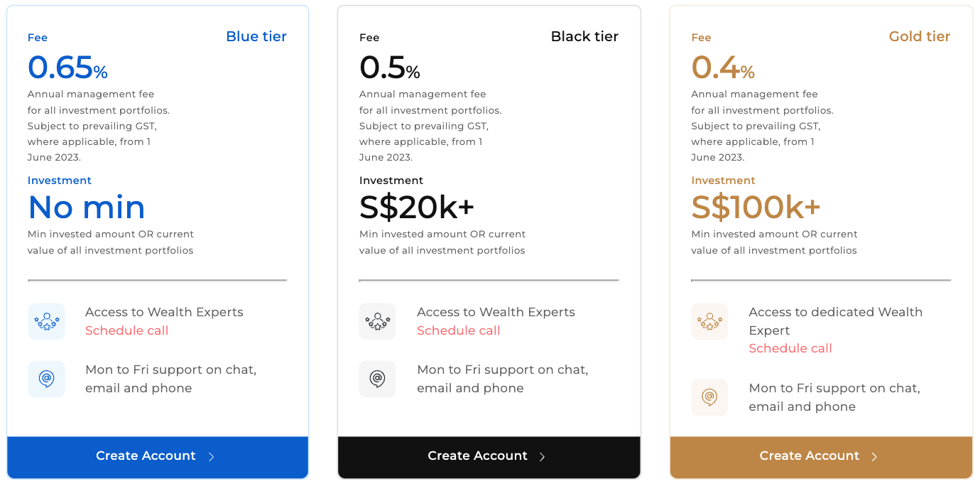Viewport: 980px width, 484px height.
Task: Schedule a call with Gold tier dedicated expert
Action: coord(790,348)
